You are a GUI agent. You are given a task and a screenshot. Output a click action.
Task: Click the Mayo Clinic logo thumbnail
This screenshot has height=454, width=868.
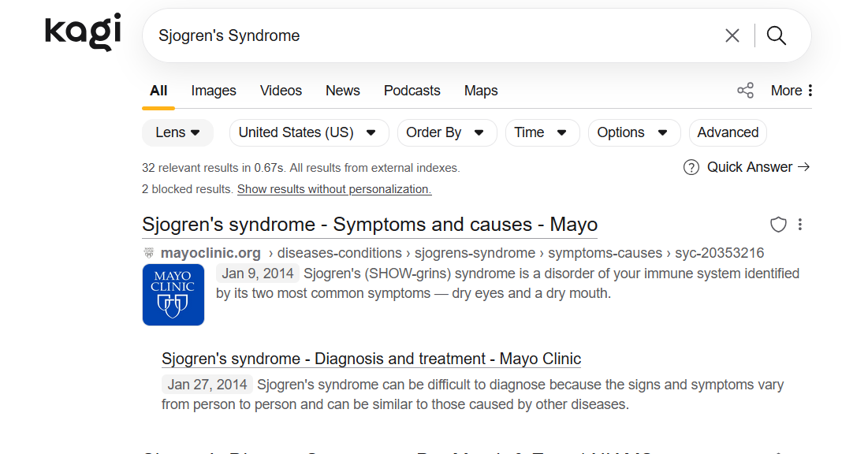coord(173,295)
